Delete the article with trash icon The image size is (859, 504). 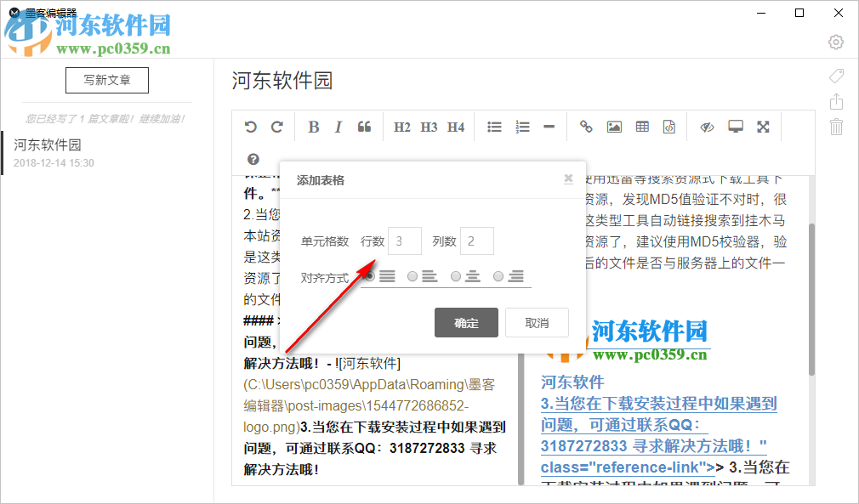pos(837,127)
